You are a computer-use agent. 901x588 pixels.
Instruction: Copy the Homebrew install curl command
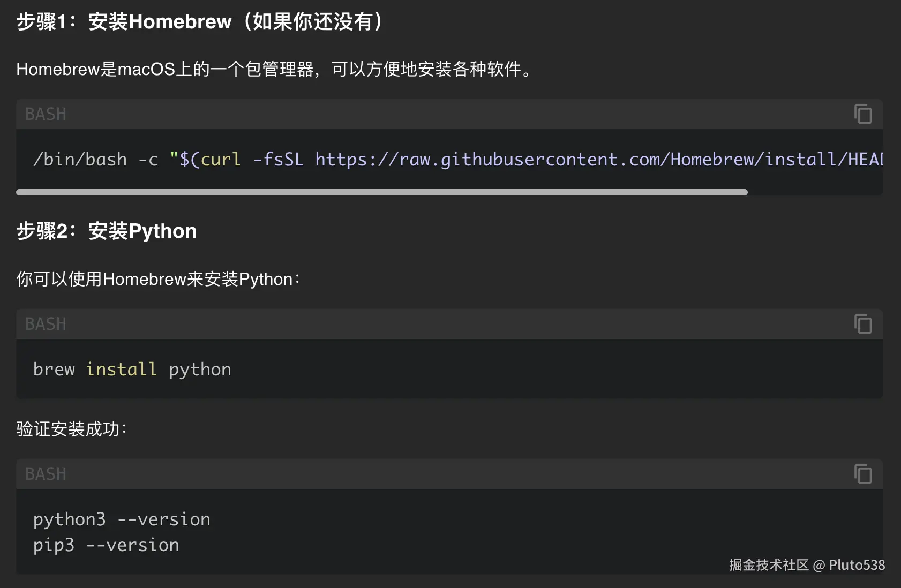(x=862, y=114)
